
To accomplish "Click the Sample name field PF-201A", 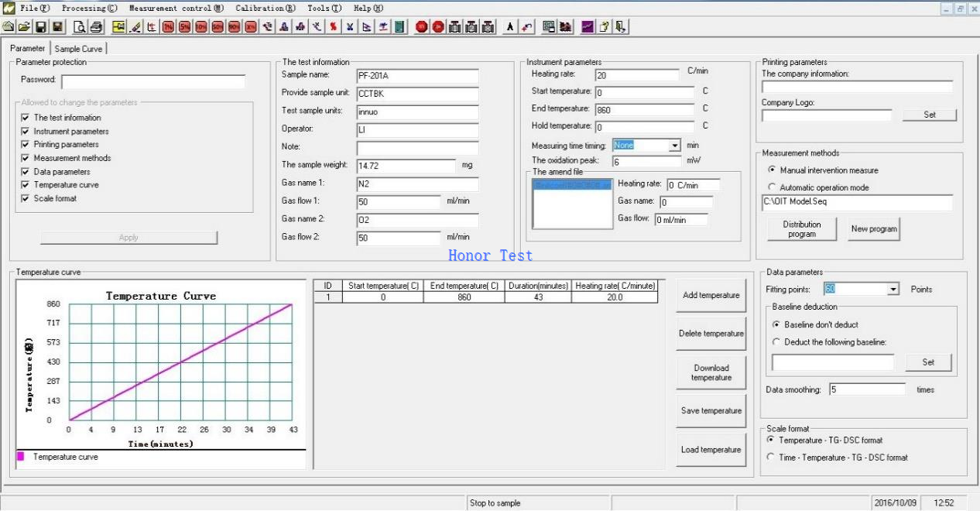I will coord(417,76).
